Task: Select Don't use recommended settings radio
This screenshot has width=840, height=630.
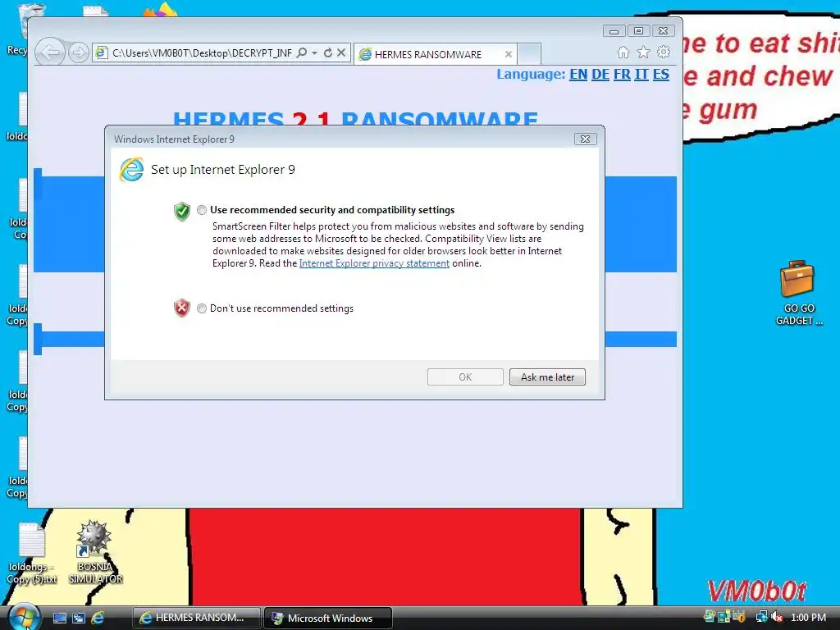Action: [x=202, y=308]
